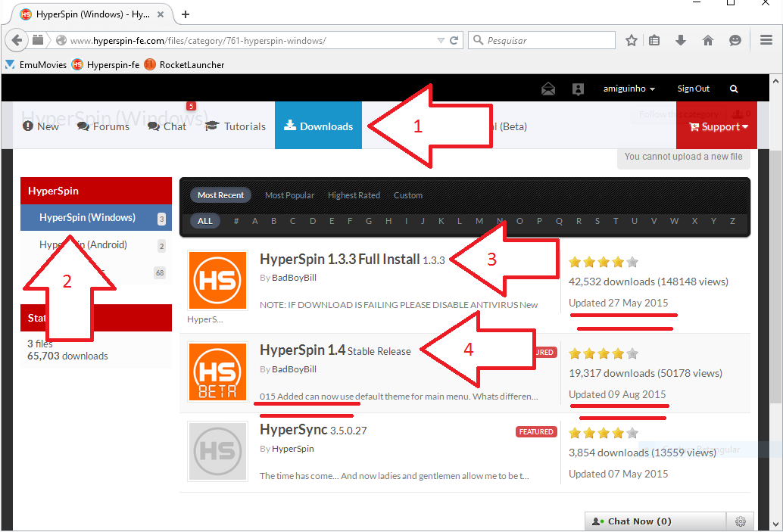Open HyperSpin 1.3.3 Full Install title

point(339,260)
